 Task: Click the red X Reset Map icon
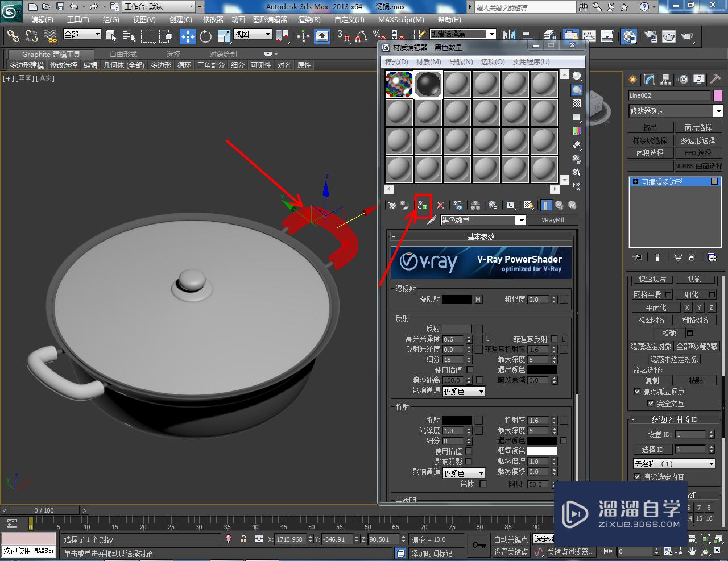pyautogui.click(x=440, y=205)
